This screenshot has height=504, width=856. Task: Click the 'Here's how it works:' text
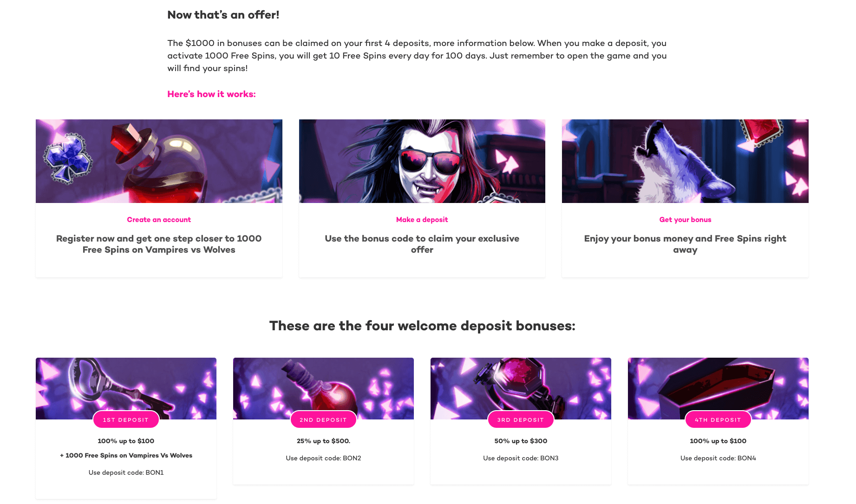pos(211,94)
